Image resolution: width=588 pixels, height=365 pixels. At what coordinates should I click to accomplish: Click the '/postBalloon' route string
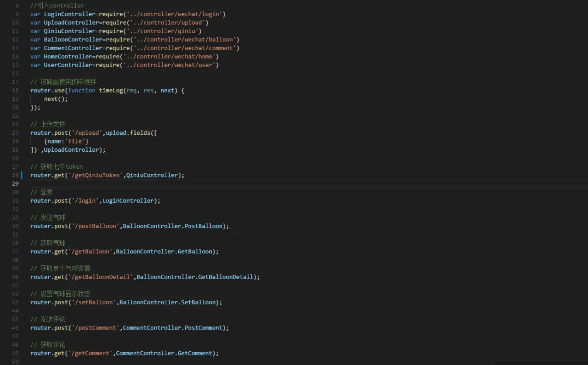click(x=96, y=226)
